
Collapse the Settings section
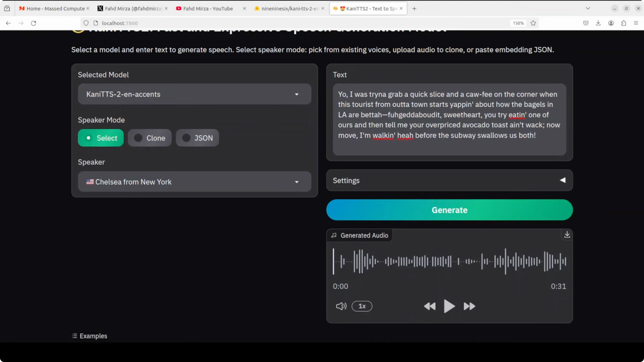pyautogui.click(x=562, y=180)
